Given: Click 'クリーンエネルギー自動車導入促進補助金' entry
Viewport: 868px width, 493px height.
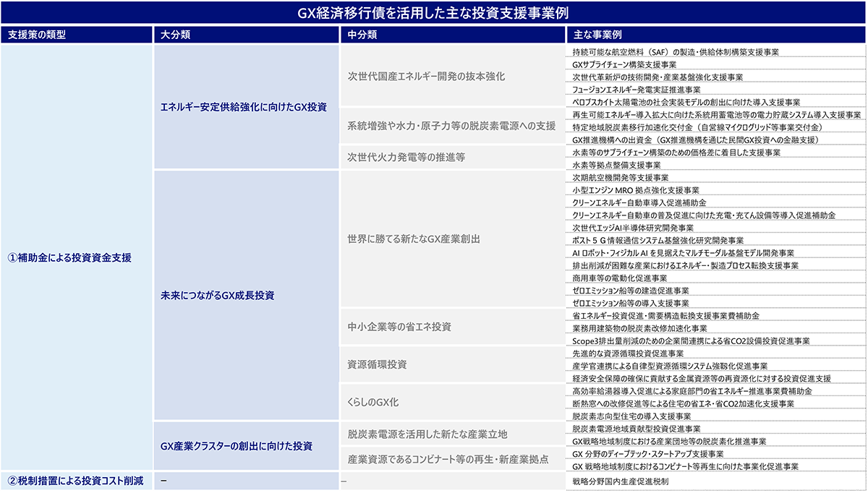Looking at the screenshot, I should pos(639,202).
